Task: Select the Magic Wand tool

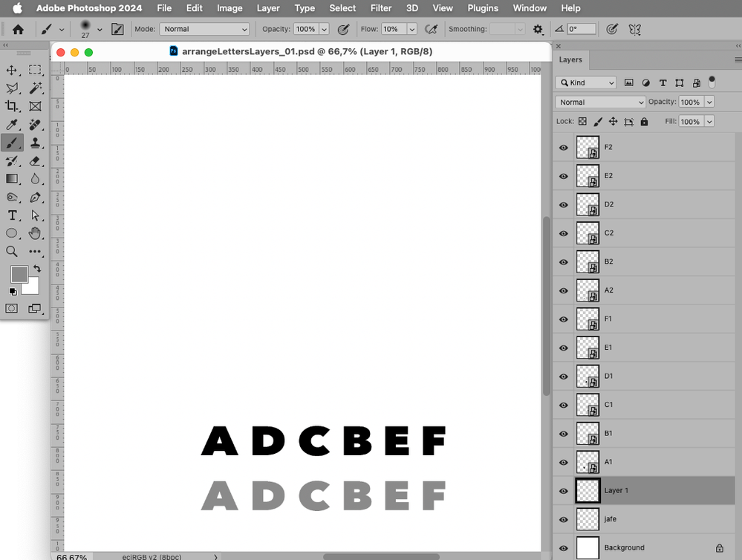Action: click(35, 88)
